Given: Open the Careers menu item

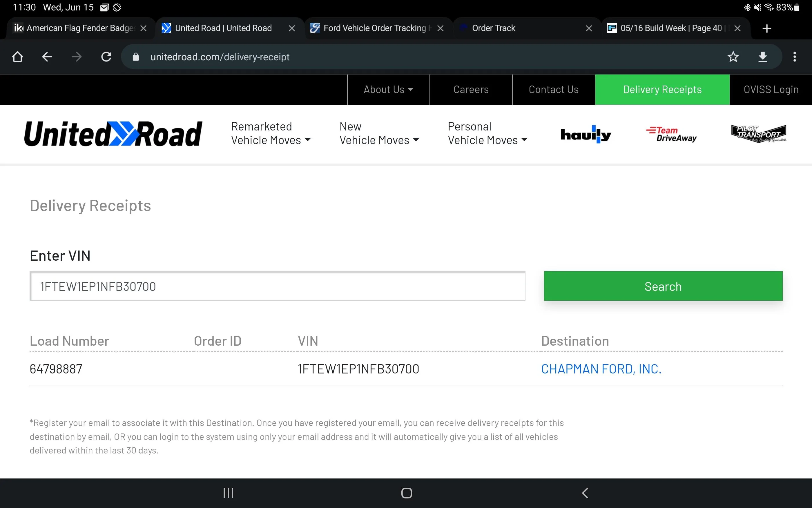Looking at the screenshot, I should [471, 89].
